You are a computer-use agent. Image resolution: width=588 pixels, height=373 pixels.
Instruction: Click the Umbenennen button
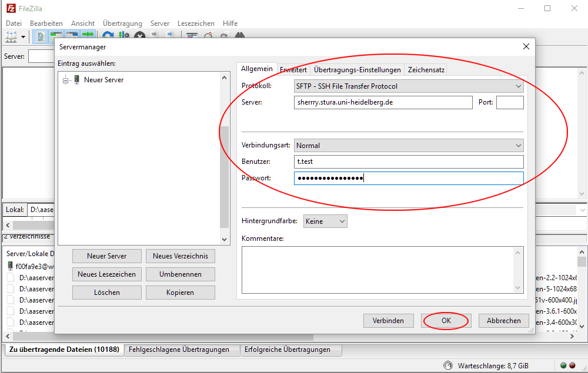coord(181,274)
